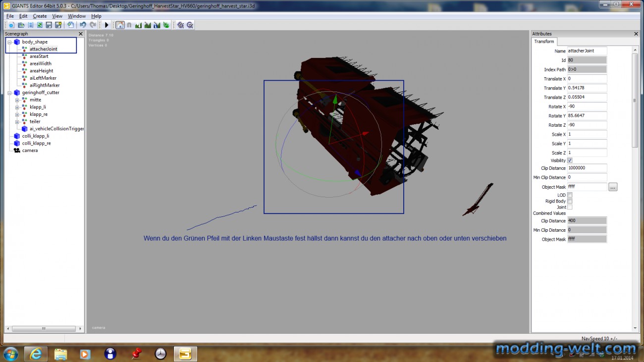Click the grayed Redo arrow icon
This screenshot has width=644, height=362.
[x=93, y=25]
